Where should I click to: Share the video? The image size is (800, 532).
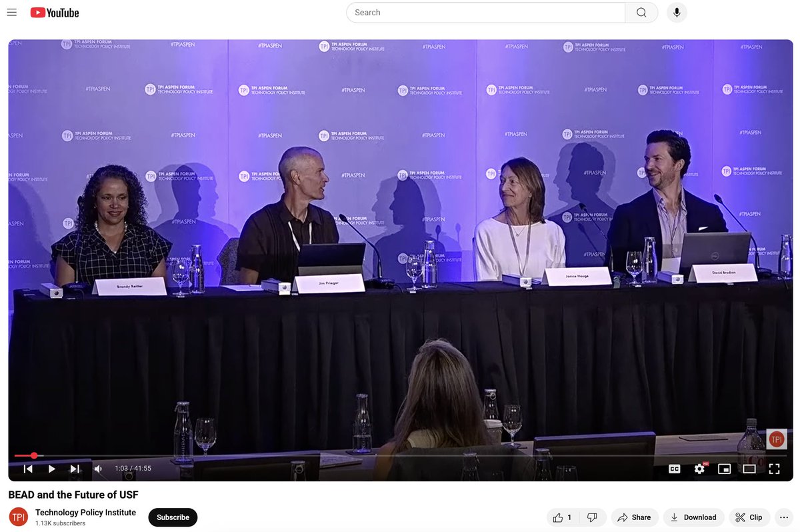[634, 517]
